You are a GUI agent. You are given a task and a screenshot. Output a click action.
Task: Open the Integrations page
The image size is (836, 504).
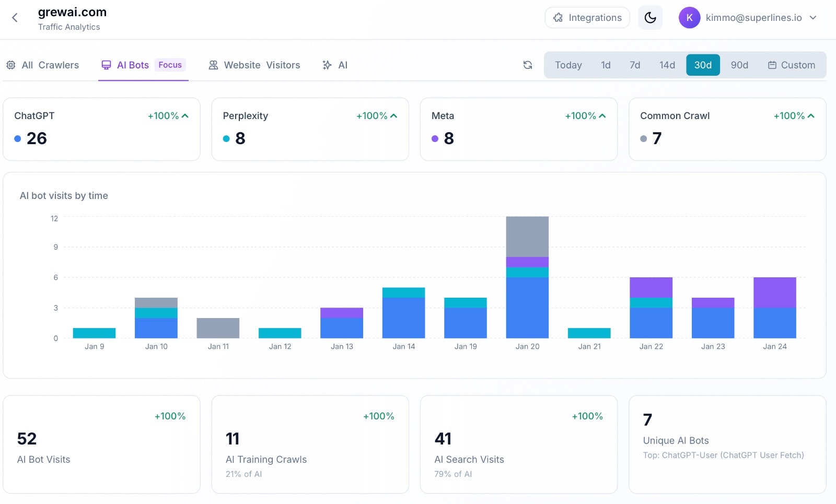587,17
